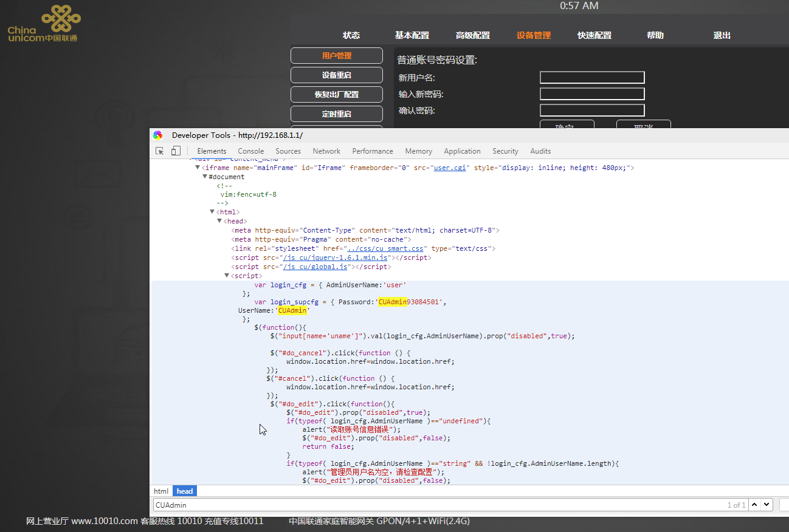The width and height of the screenshot is (789, 532).
Task: Select head breadcrumb at DevTools bottom
Action: 185,491
